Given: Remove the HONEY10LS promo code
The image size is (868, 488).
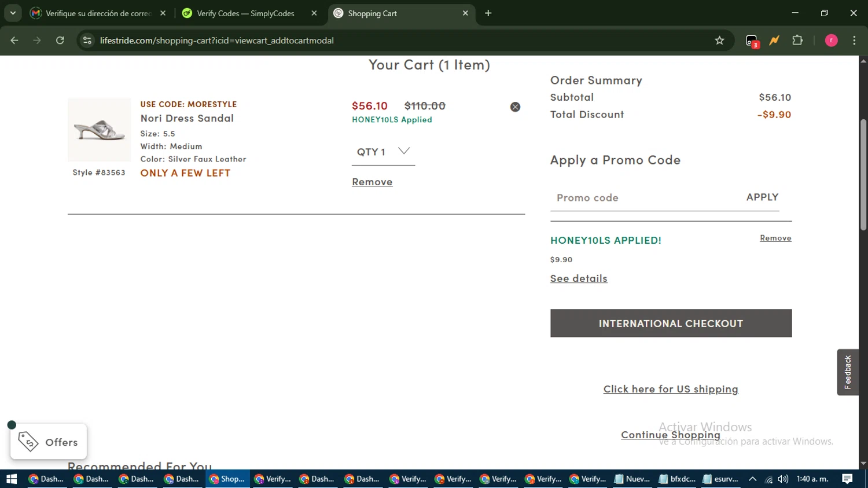Looking at the screenshot, I should [x=775, y=238].
